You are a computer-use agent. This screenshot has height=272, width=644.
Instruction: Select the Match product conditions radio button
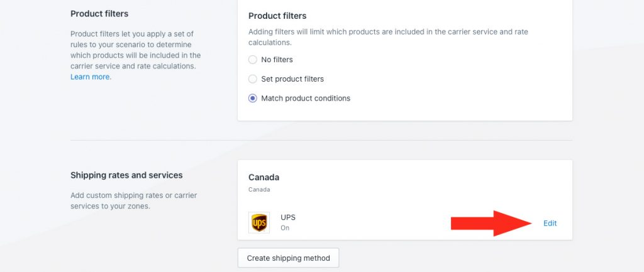253,99
